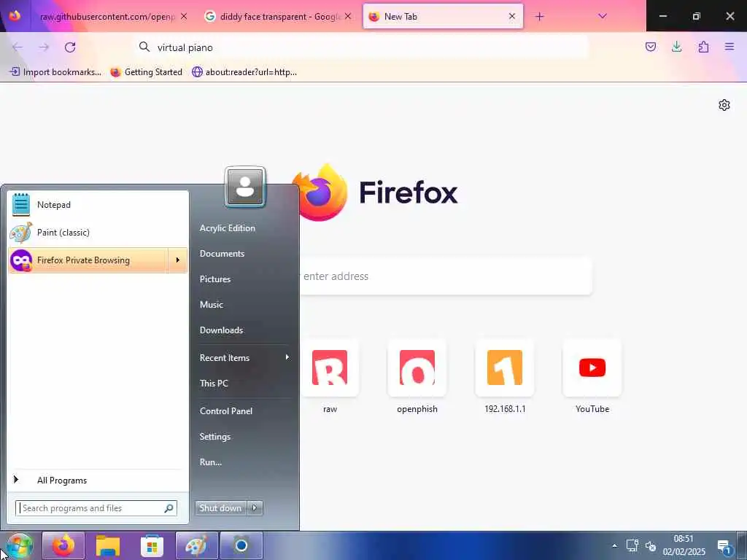Open This PC from Start menu
This screenshot has width=747, height=560.
tap(214, 384)
